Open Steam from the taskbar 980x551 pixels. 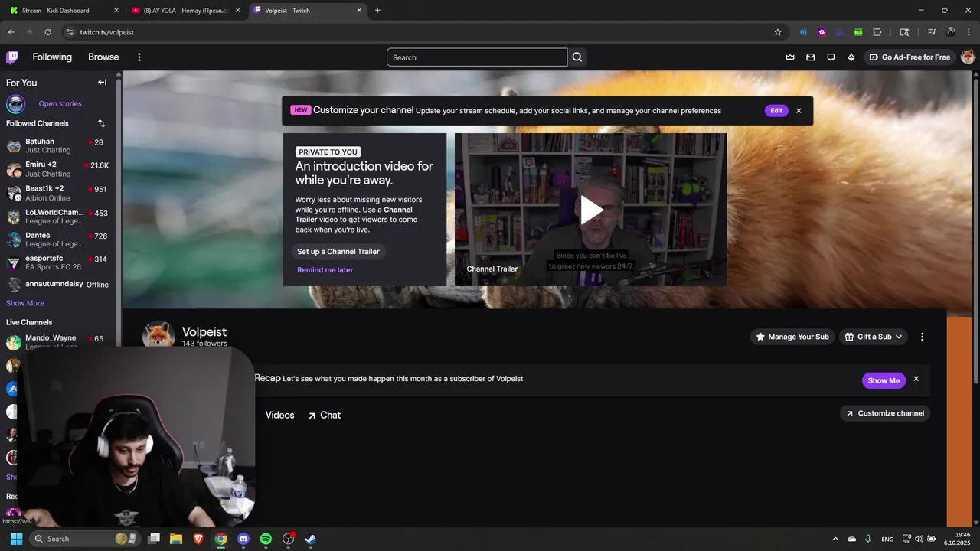(310, 539)
